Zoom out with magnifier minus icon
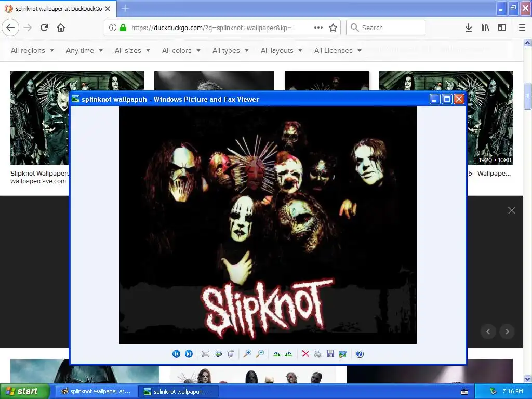The image size is (532, 399). click(x=260, y=354)
